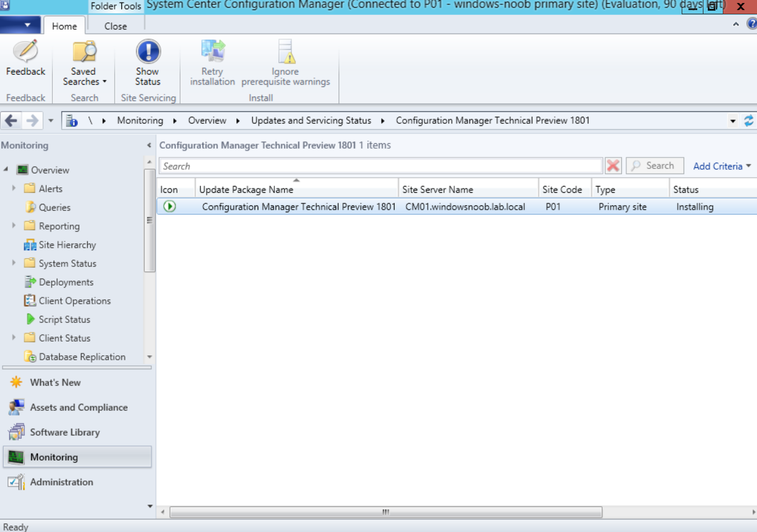
Task: Clear the search with the red X
Action: (x=613, y=166)
